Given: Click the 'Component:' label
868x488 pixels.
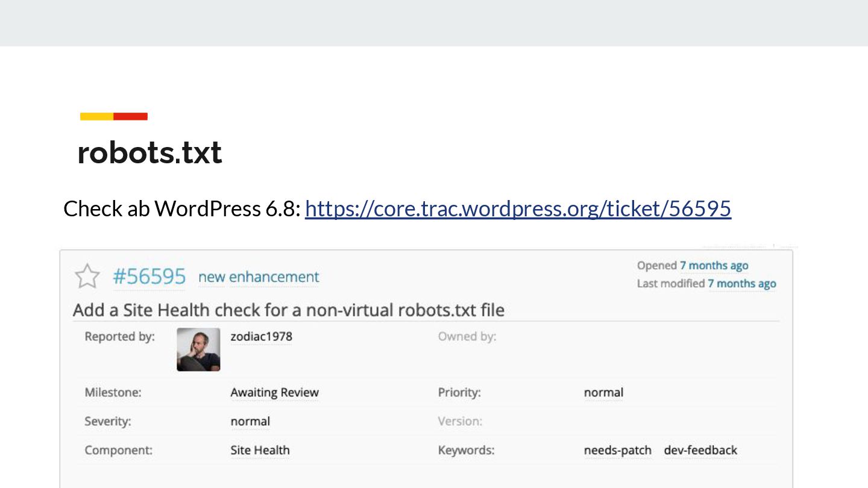Looking at the screenshot, I should [x=118, y=451].
